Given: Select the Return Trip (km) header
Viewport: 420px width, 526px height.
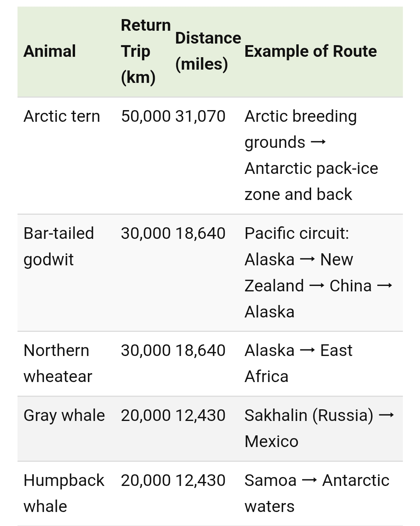Looking at the screenshot, I should pyautogui.click(x=145, y=51).
